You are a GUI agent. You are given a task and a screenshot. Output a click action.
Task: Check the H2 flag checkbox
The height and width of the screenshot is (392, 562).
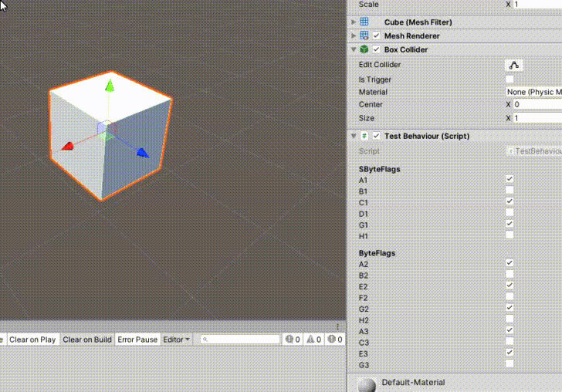coord(510,319)
